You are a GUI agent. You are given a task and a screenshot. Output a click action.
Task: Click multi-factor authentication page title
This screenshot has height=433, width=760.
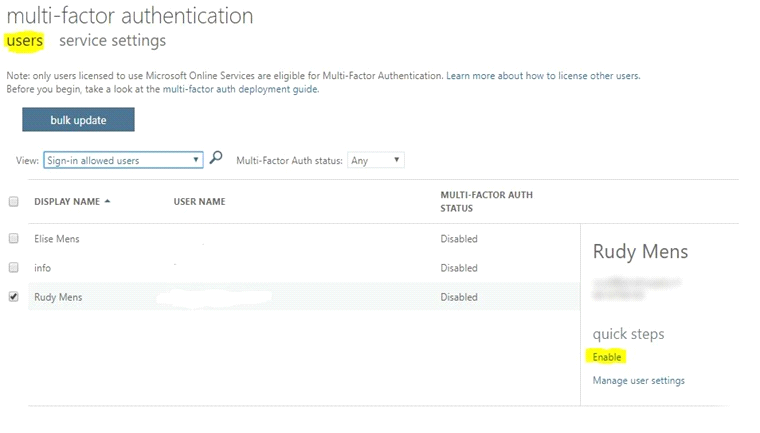point(130,16)
